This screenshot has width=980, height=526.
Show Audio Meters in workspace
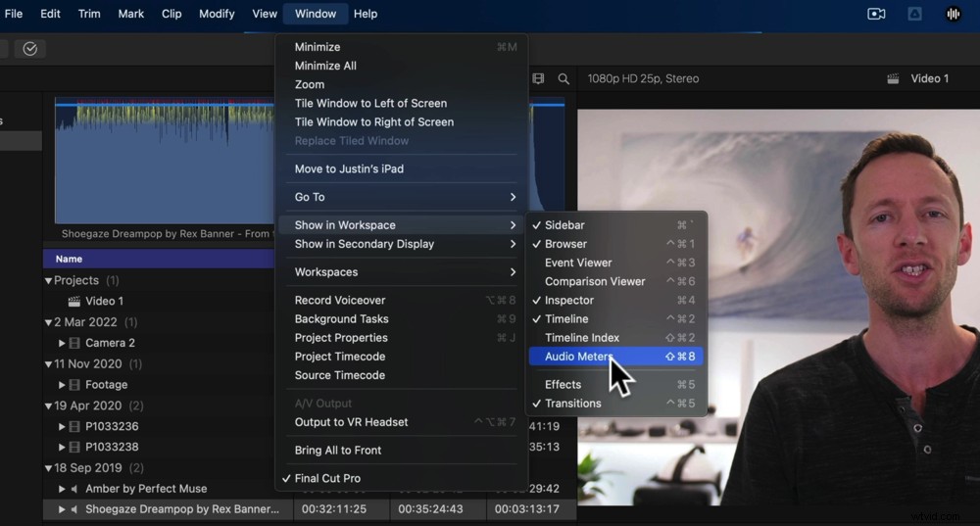point(615,357)
